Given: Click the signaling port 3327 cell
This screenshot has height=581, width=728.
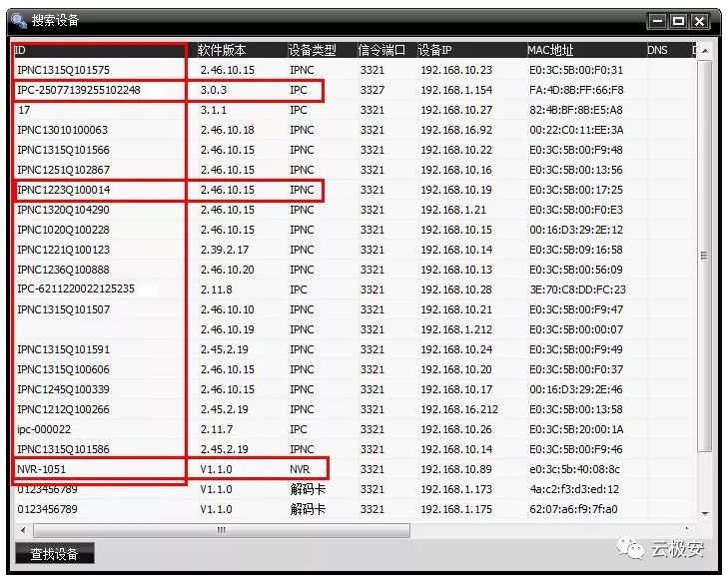Looking at the screenshot, I should (372, 90).
